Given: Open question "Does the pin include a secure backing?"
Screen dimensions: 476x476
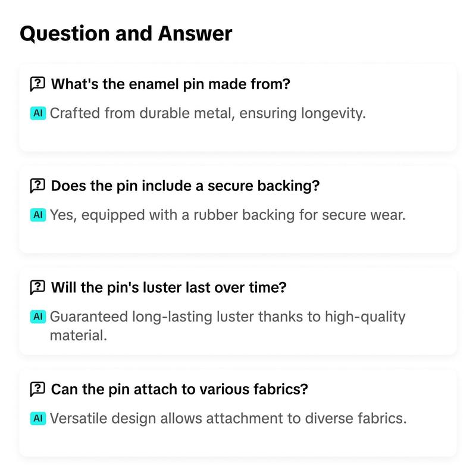Looking at the screenshot, I should pos(185,186).
